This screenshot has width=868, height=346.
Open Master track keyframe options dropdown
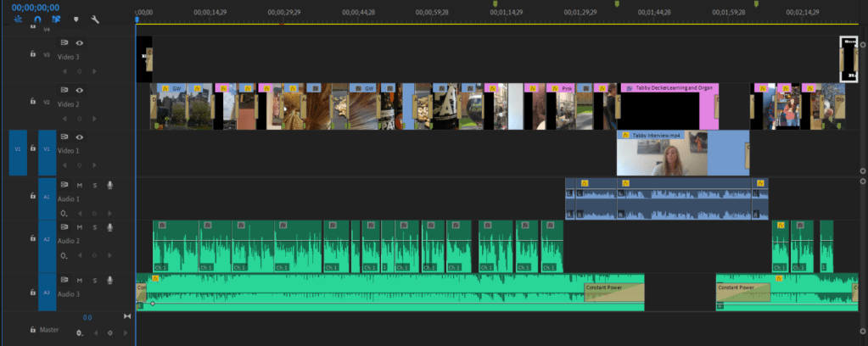point(81,332)
